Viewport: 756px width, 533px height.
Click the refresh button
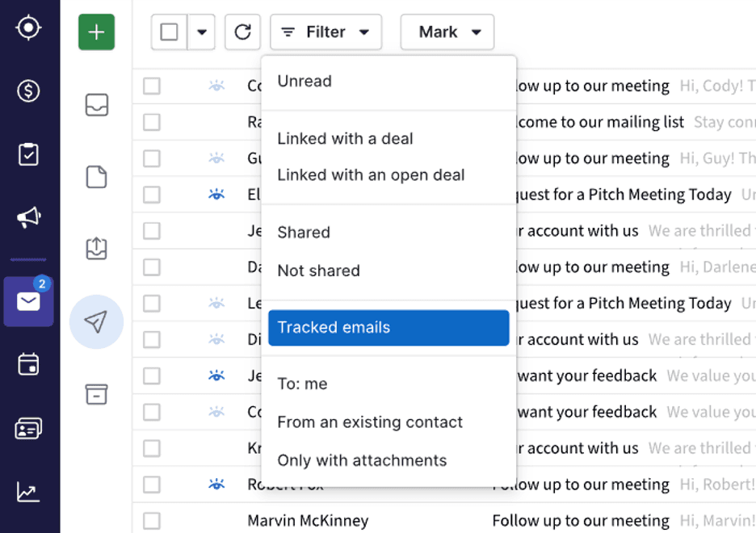pyautogui.click(x=242, y=32)
